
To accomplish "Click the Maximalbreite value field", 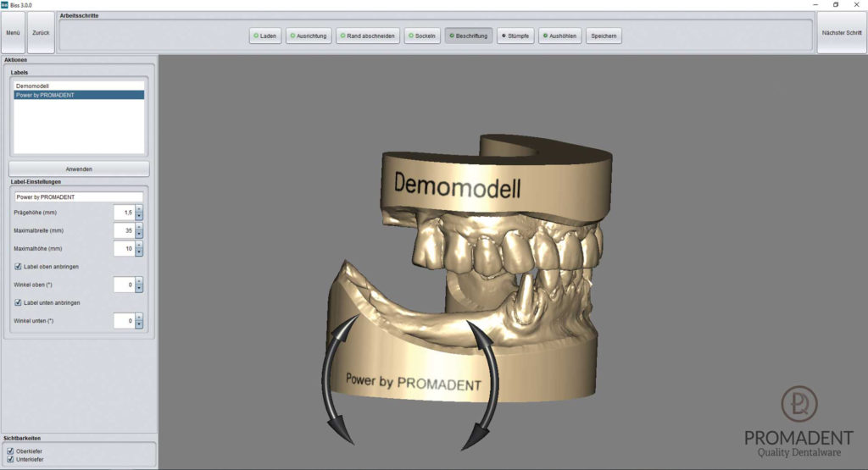I will pos(124,230).
